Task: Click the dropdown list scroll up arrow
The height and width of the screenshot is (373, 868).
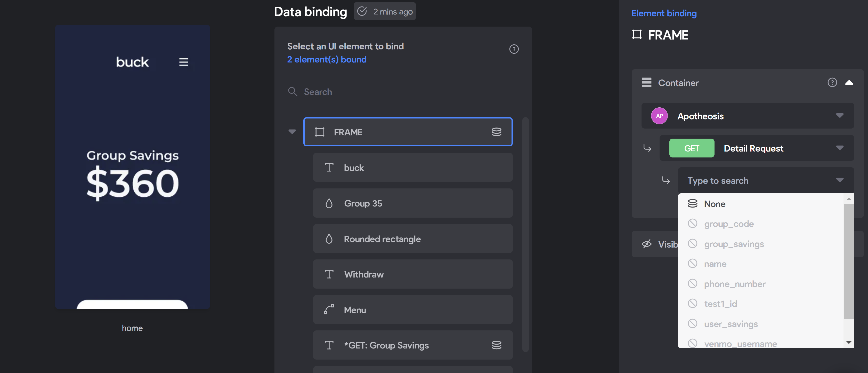Action: click(848, 199)
